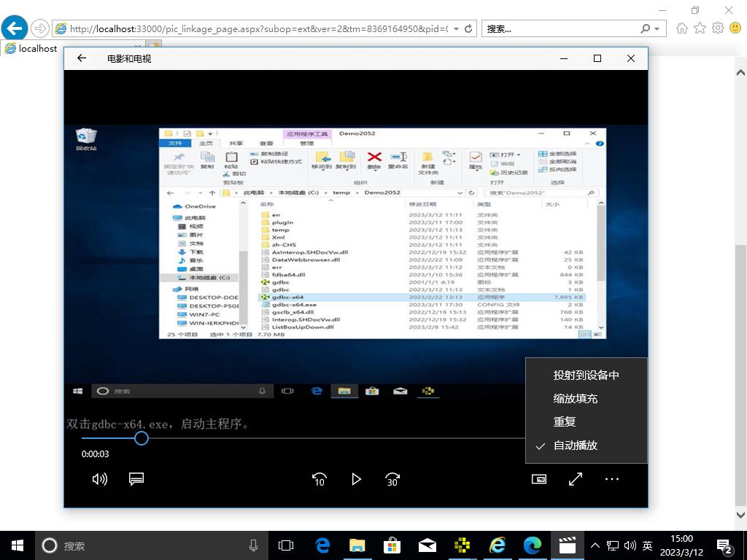Go back using the player's back arrow
Viewport: 747px width, 560px height.
pyautogui.click(x=82, y=58)
